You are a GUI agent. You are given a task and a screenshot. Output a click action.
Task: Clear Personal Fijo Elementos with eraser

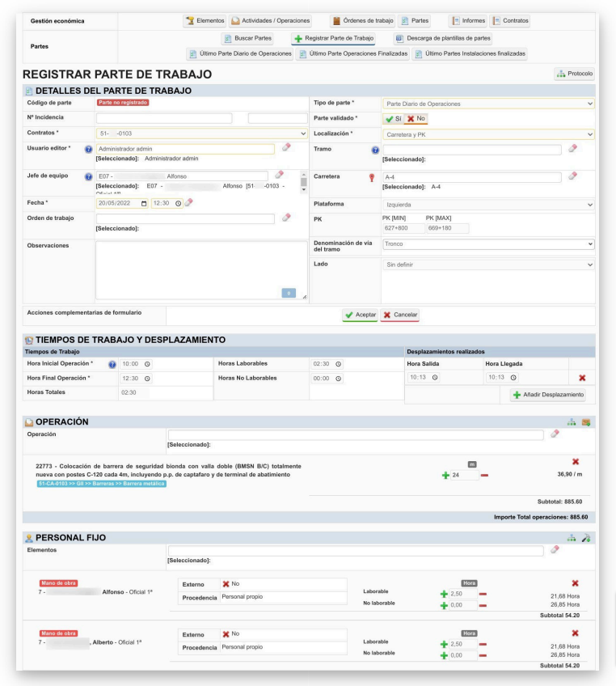pyautogui.click(x=555, y=549)
